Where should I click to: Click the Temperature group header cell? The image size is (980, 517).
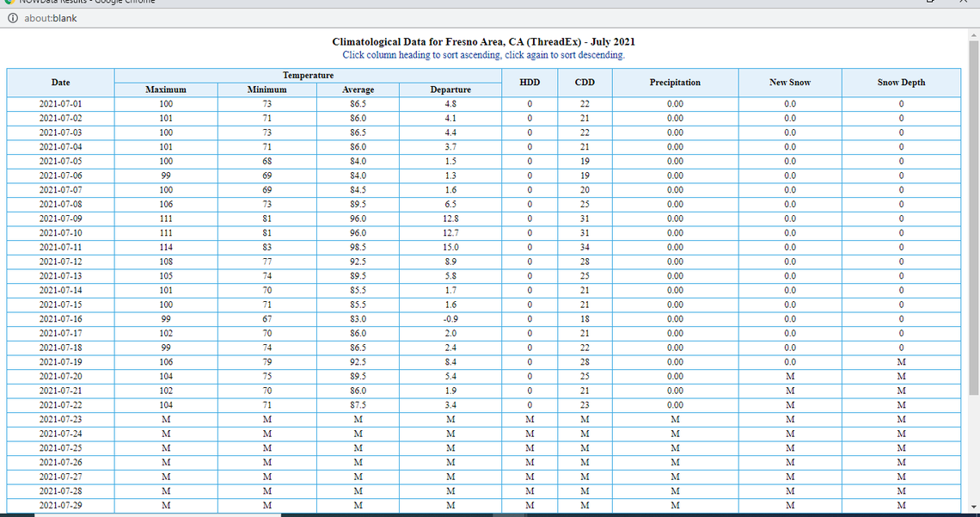[x=308, y=75]
